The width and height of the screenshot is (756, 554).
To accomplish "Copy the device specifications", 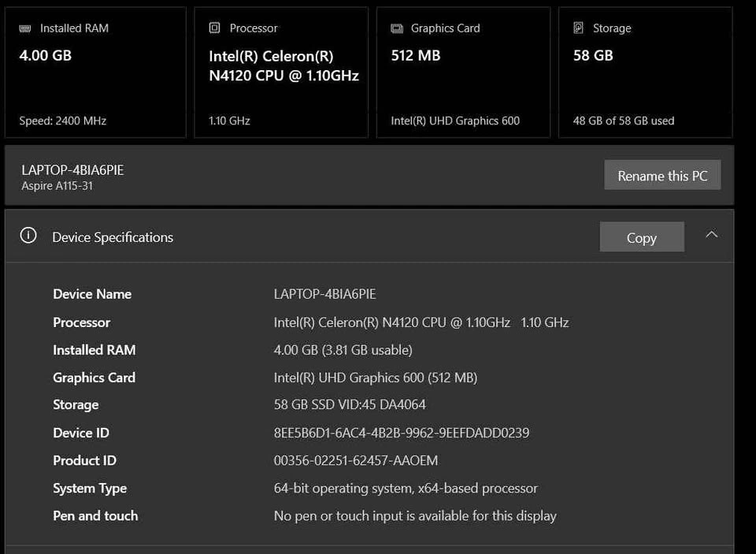I will [x=642, y=237].
